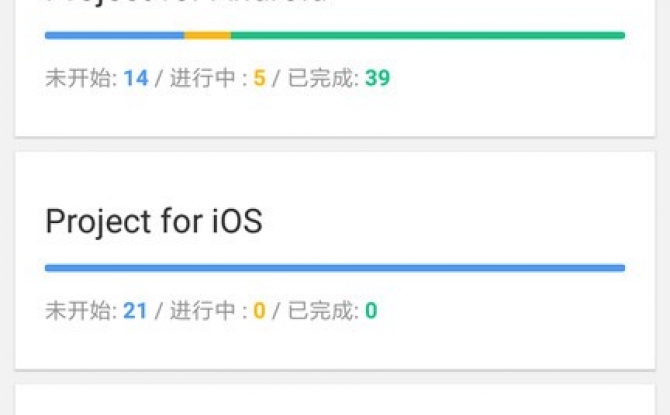Select the blue not-started count 14
670x415 pixels.
coord(136,78)
